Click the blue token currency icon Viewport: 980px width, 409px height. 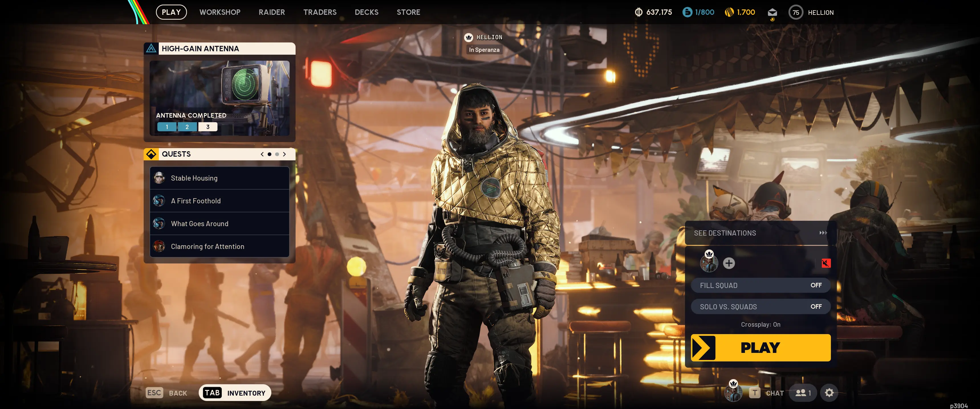pos(687,12)
